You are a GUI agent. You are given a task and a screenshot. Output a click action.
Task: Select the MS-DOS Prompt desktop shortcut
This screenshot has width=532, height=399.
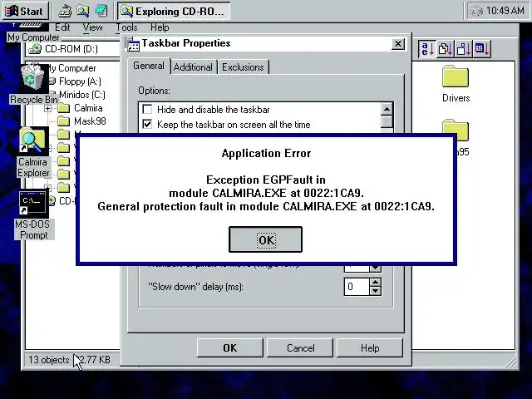pyautogui.click(x=33, y=214)
